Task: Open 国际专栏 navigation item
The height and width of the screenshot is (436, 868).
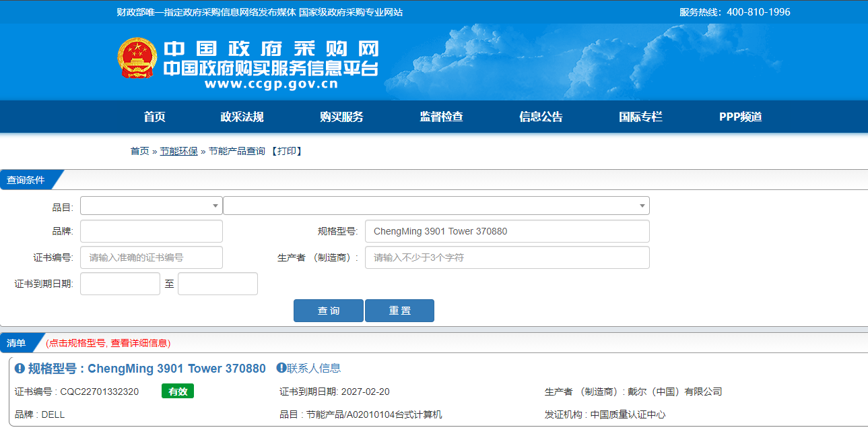Action: 640,117
